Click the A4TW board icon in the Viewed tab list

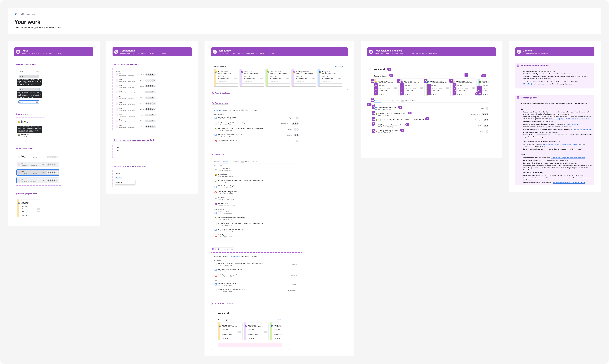216,198
